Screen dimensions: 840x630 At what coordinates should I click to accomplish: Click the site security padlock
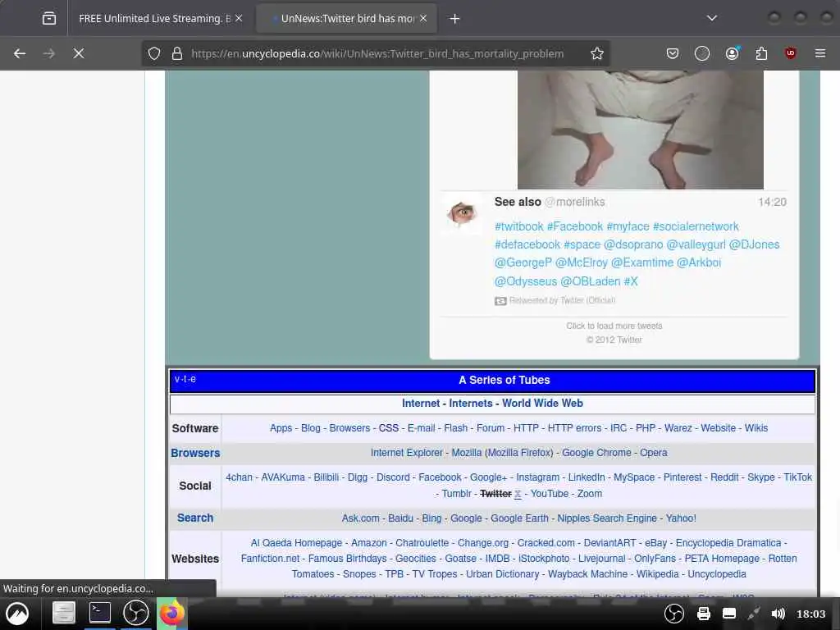point(177,53)
